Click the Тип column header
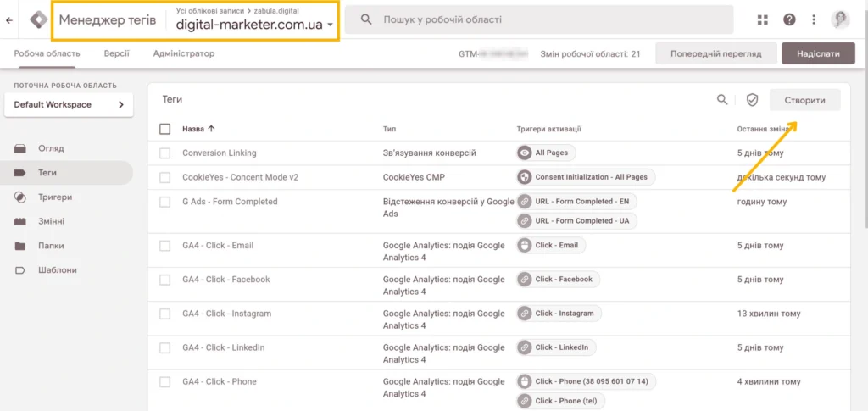 (389, 129)
